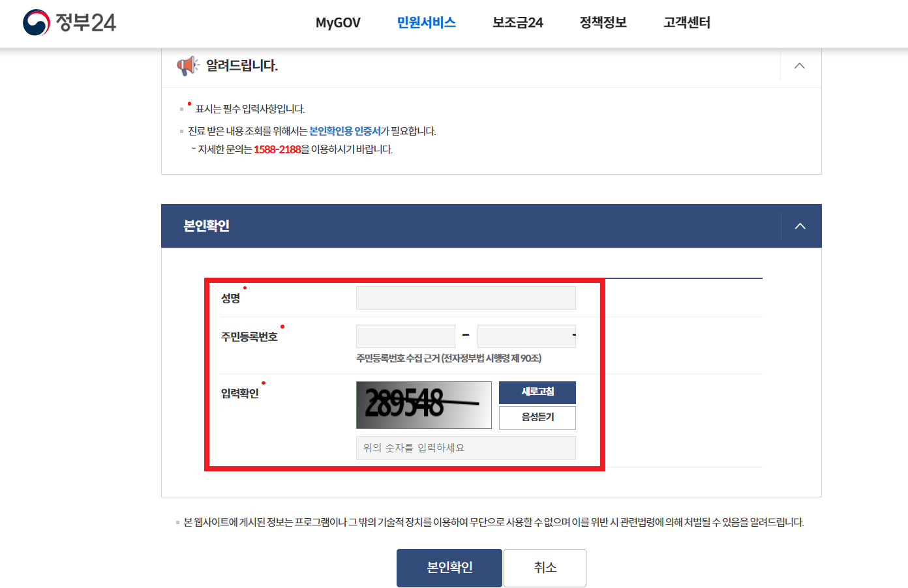The height and width of the screenshot is (588, 908).
Task: Click the 정부24 logo icon
Action: click(37, 23)
